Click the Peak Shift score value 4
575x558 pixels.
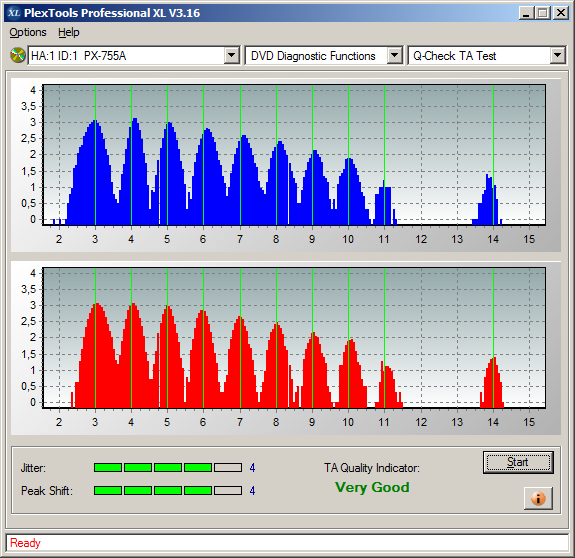point(252,491)
